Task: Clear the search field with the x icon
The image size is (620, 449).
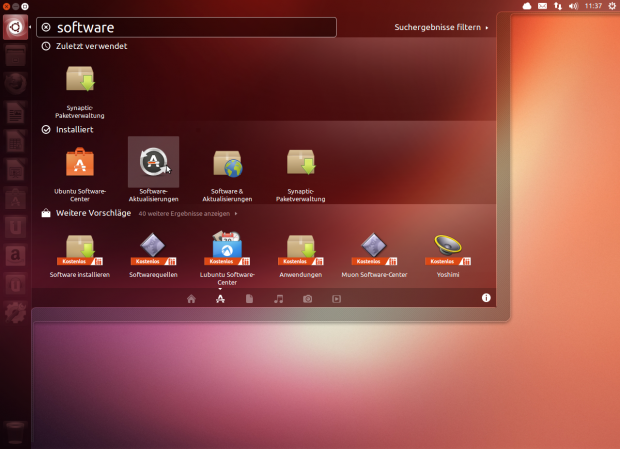Action: (46, 27)
